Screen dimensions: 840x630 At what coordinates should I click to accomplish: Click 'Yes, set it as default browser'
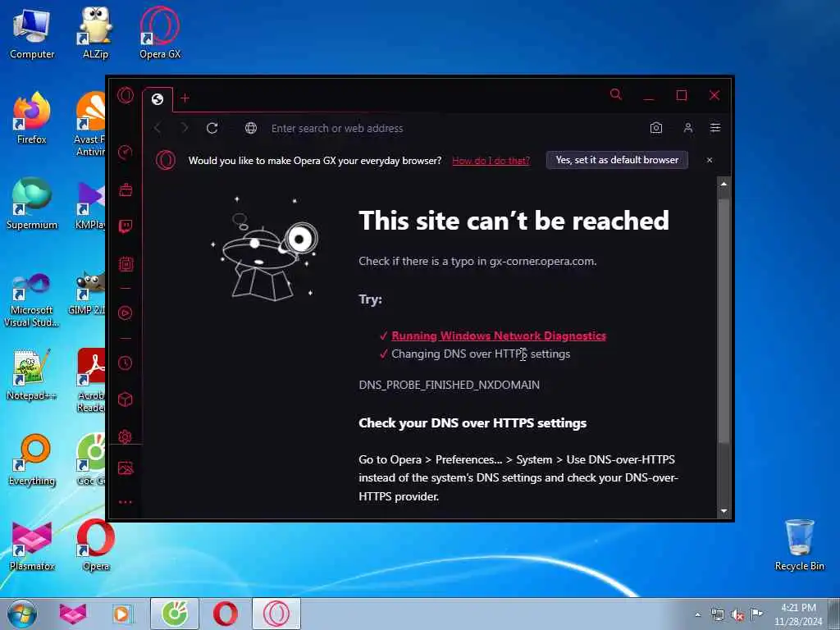[617, 160]
